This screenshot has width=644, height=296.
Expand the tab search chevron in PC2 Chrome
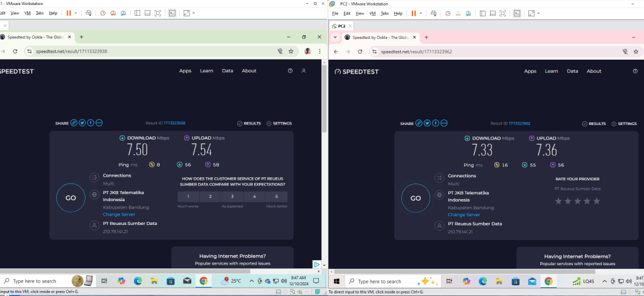click(335, 37)
